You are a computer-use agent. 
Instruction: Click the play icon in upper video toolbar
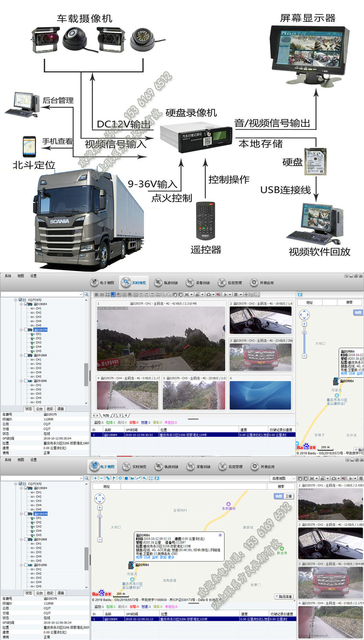(x=225, y=294)
